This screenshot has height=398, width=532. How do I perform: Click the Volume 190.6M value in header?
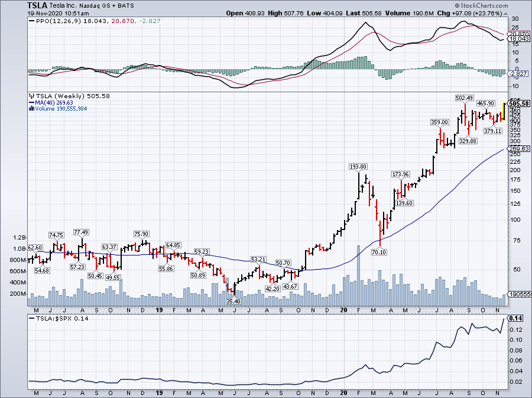tap(409, 13)
